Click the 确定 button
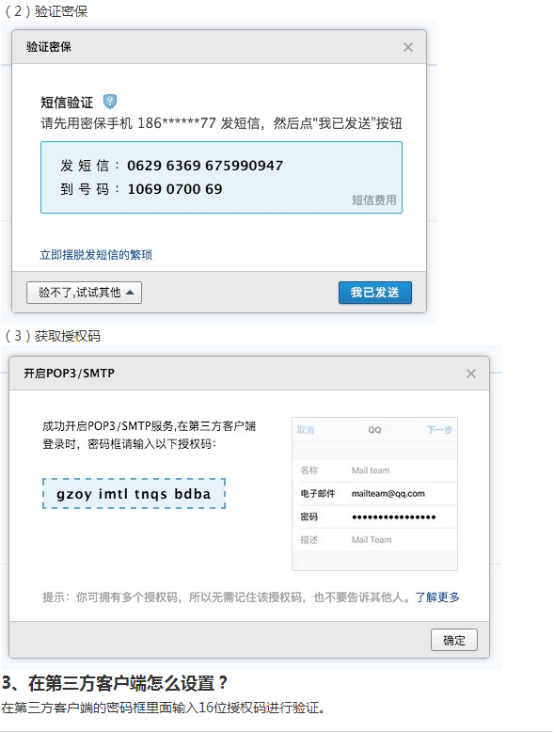The image size is (554, 733). tap(454, 640)
